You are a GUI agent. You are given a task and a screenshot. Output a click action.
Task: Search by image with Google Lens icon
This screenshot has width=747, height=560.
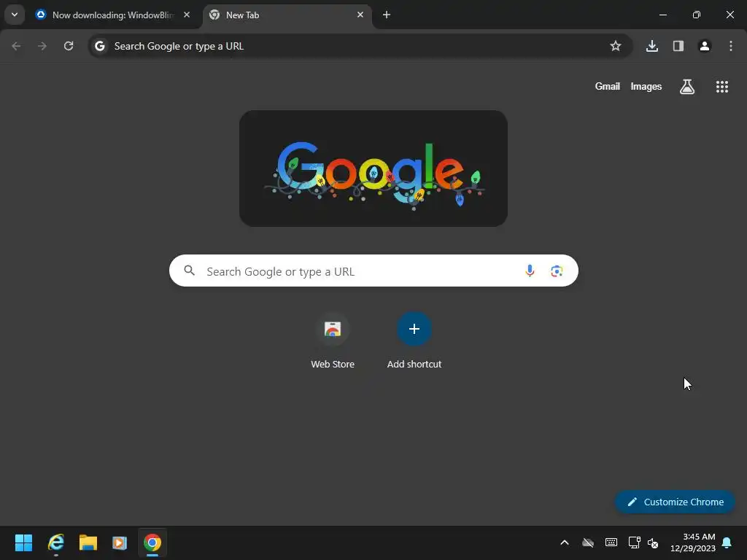point(557,271)
